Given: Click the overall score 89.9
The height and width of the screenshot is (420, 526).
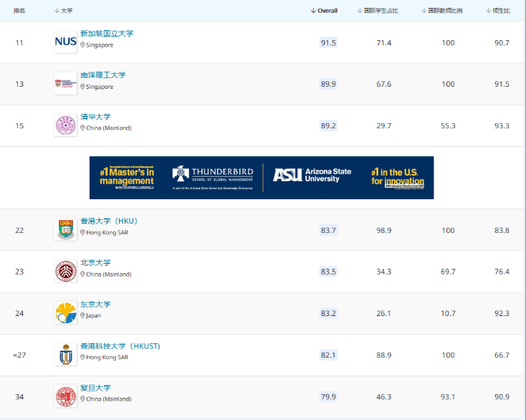Looking at the screenshot, I should point(328,84).
